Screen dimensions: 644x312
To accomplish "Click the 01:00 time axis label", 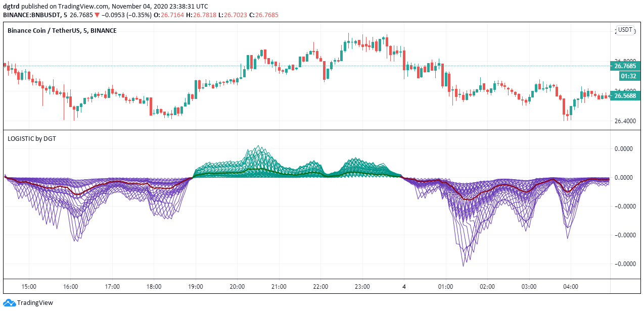I will pyautogui.click(x=446, y=286).
